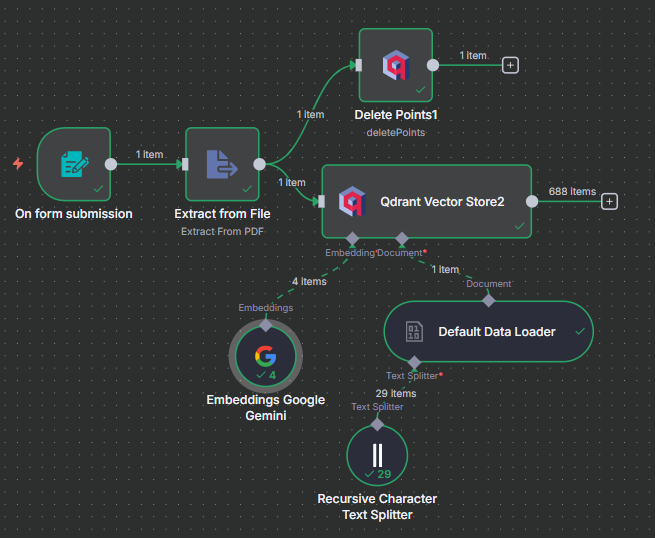Click the Extract from File node title
This screenshot has height=538, width=655.
[x=222, y=213]
